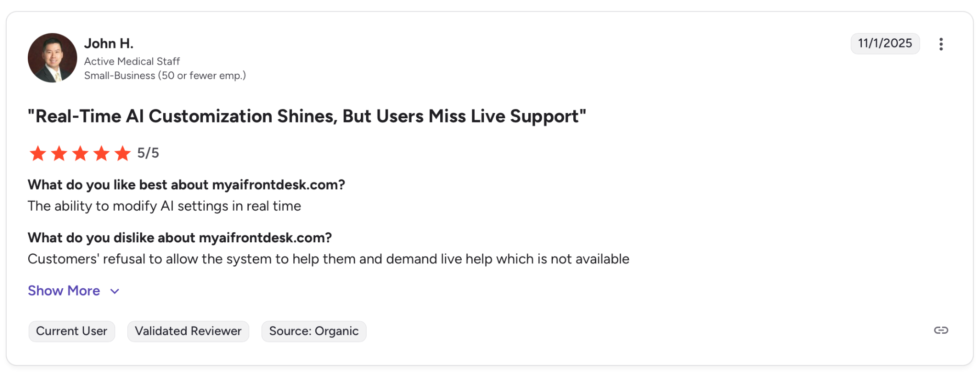
Task: Click the fifth rating star
Action: (x=122, y=154)
